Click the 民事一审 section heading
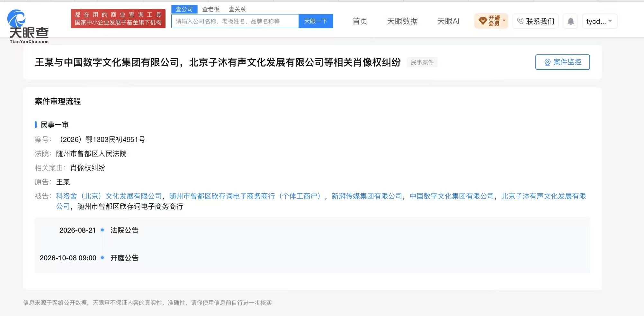 pyautogui.click(x=55, y=125)
